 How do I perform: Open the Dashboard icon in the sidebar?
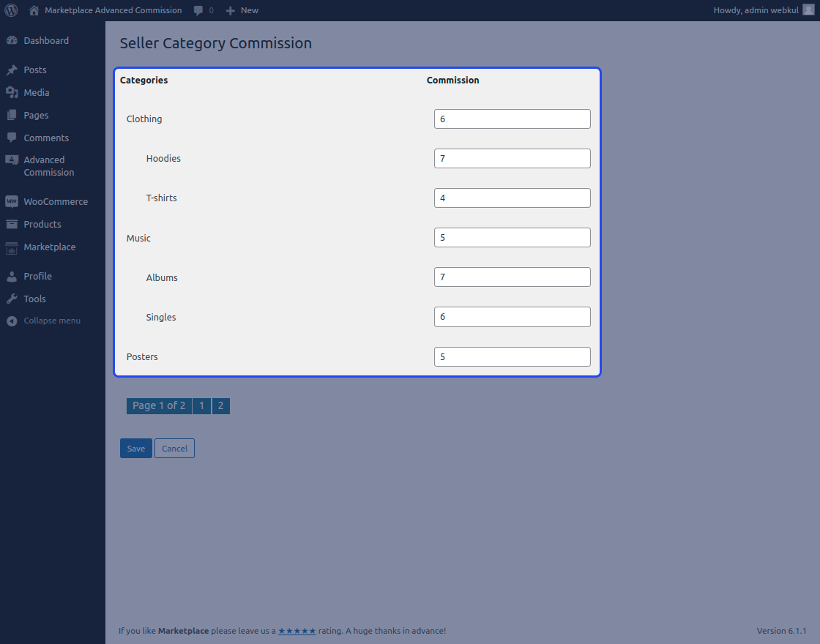click(x=13, y=40)
